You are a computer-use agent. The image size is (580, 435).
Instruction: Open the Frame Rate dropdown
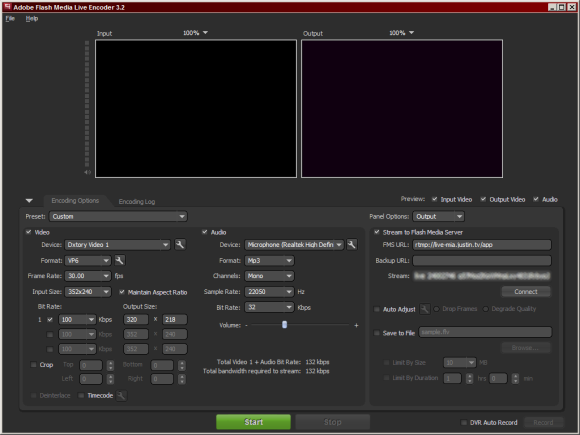point(88,276)
